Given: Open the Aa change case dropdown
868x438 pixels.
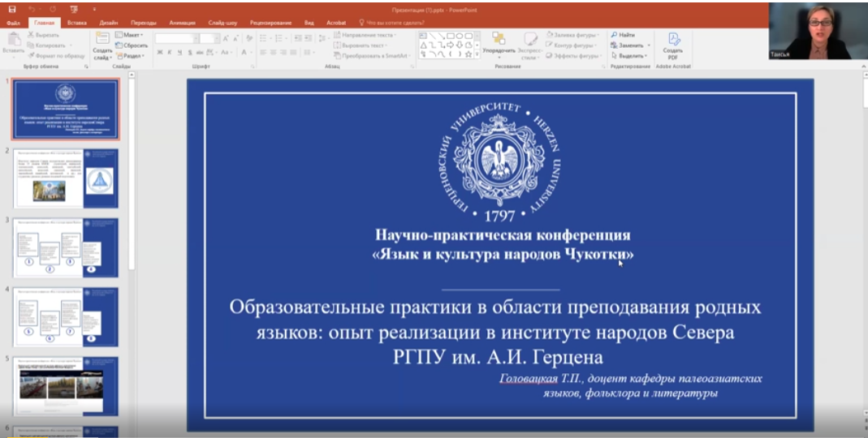Looking at the screenshot, I should coord(225,53).
